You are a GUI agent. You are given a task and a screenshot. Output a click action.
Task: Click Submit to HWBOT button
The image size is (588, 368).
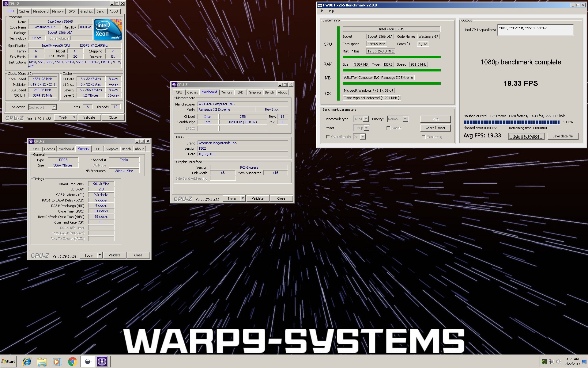pyautogui.click(x=526, y=136)
